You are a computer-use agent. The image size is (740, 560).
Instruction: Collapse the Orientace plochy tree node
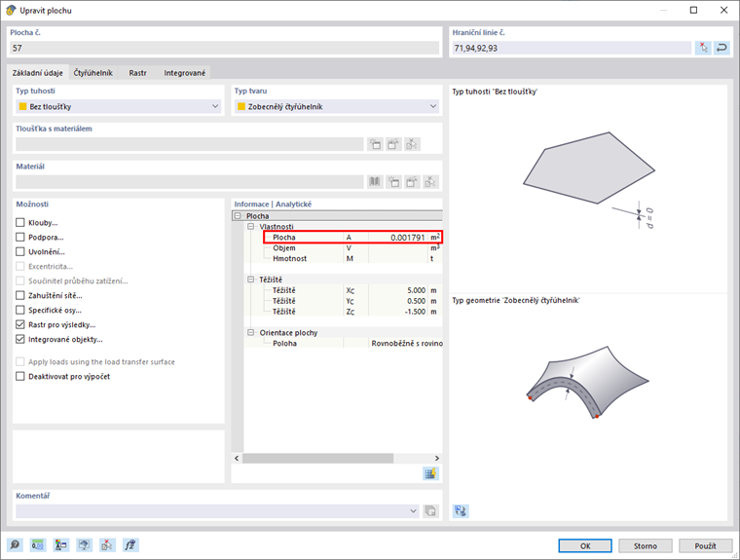251,332
